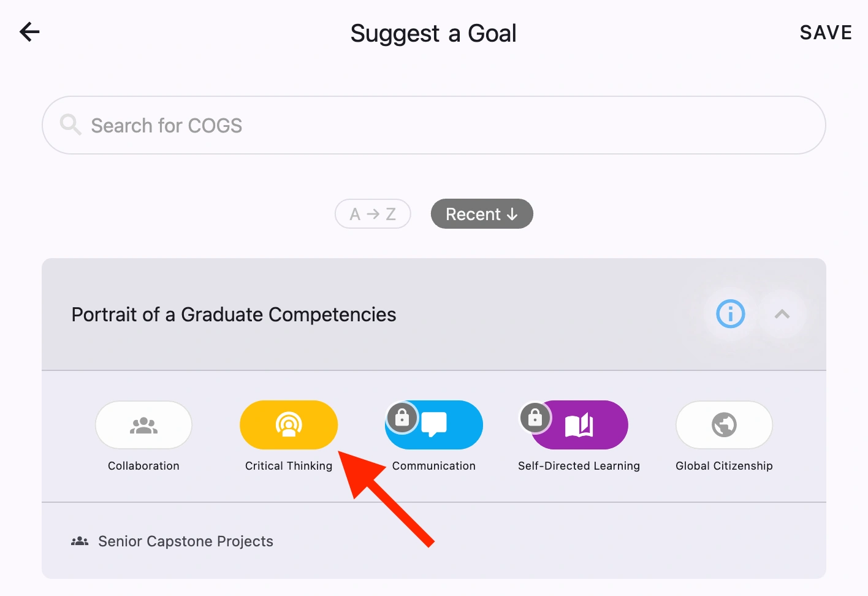Expand the Senior Capstone Projects section

(186, 541)
